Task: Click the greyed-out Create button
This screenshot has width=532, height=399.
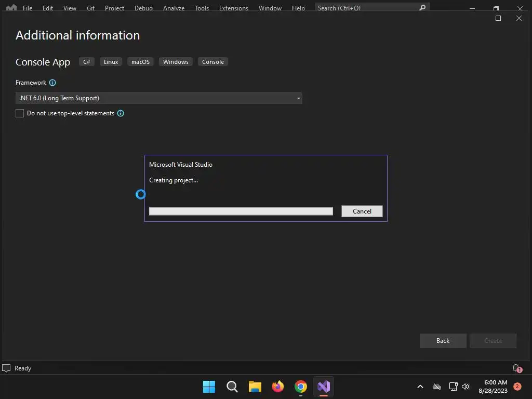Action: tap(493, 341)
